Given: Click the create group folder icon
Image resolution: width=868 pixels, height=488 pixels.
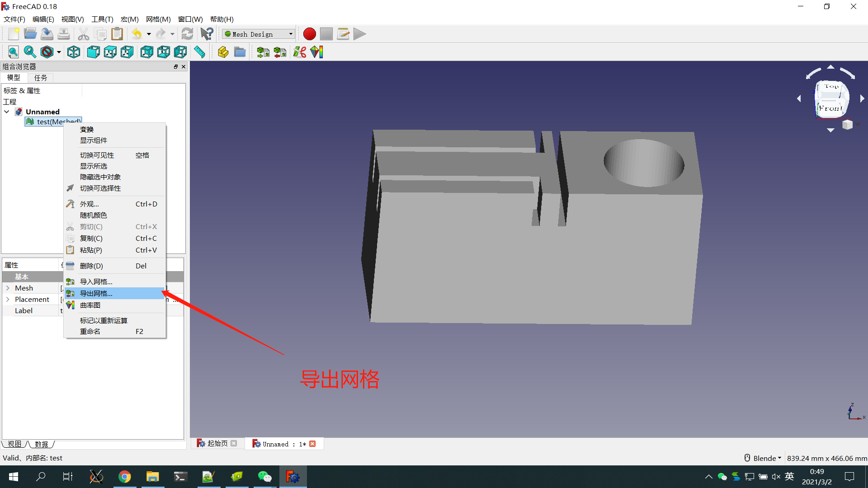Looking at the screenshot, I should (240, 52).
